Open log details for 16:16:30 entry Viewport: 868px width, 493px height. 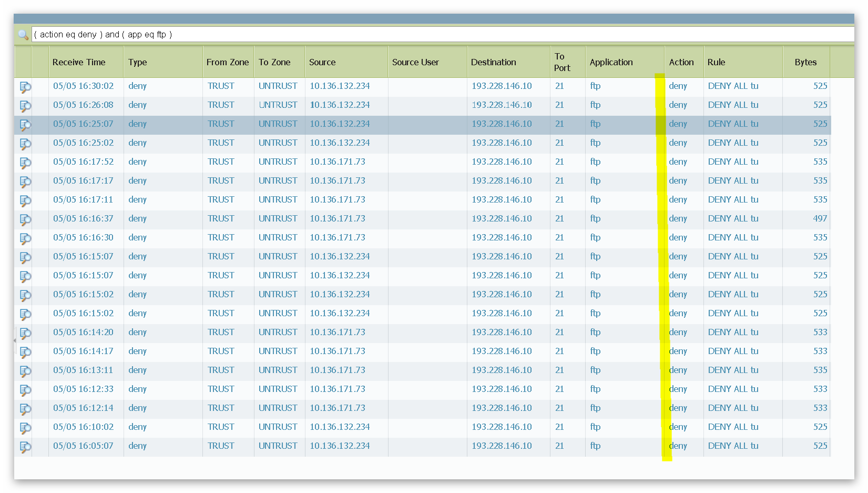(x=25, y=238)
